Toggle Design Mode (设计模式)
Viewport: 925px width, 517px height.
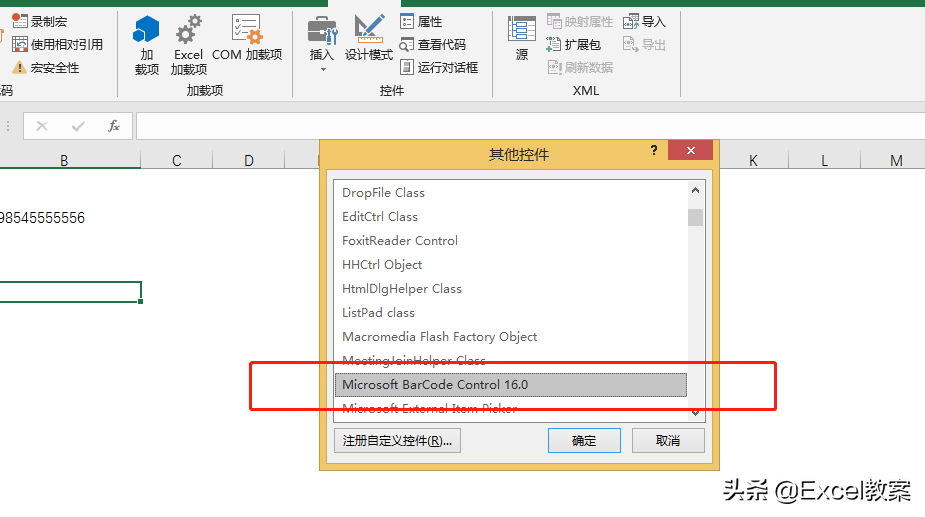pyautogui.click(x=369, y=39)
